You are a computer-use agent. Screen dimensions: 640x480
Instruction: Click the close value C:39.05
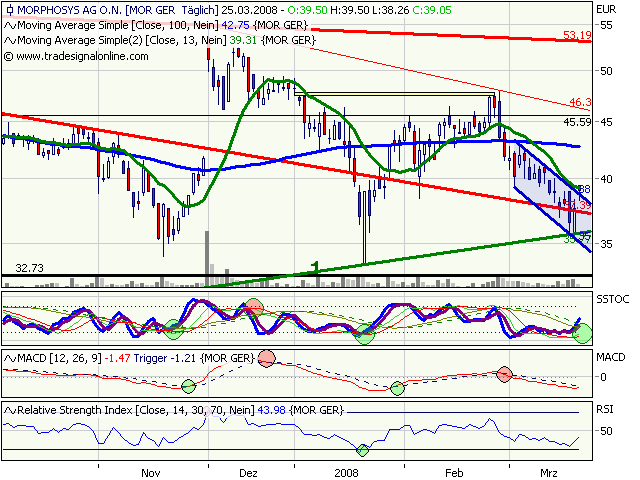432,10
